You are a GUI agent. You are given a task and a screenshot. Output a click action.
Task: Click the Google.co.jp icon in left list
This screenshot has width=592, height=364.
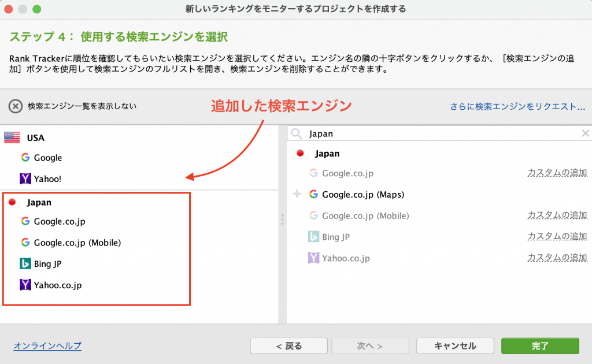pos(25,221)
